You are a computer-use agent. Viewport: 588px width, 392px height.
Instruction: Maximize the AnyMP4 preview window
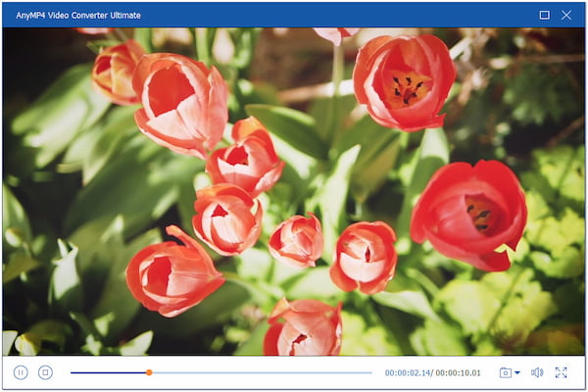tap(545, 15)
